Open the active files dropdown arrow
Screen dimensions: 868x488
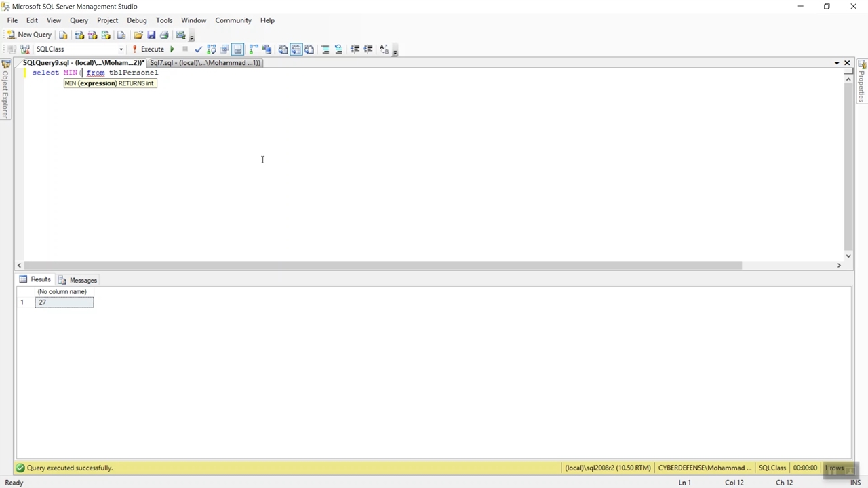(x=837, y=63)
